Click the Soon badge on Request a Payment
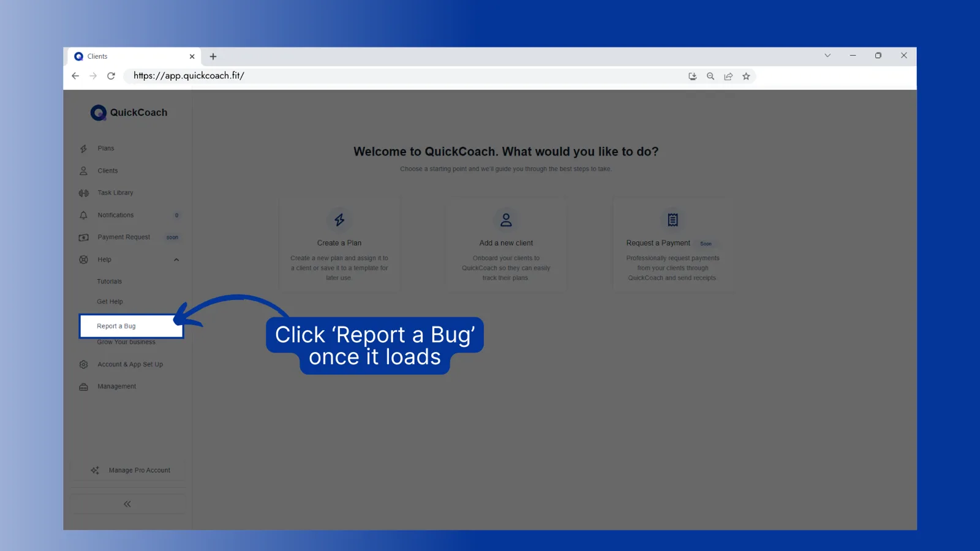980x551 pixels. [x=706, y=244]
